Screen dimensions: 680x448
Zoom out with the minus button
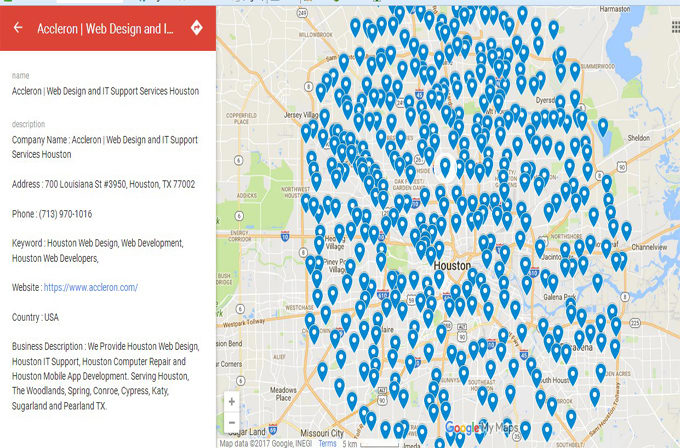click(232, 422)
